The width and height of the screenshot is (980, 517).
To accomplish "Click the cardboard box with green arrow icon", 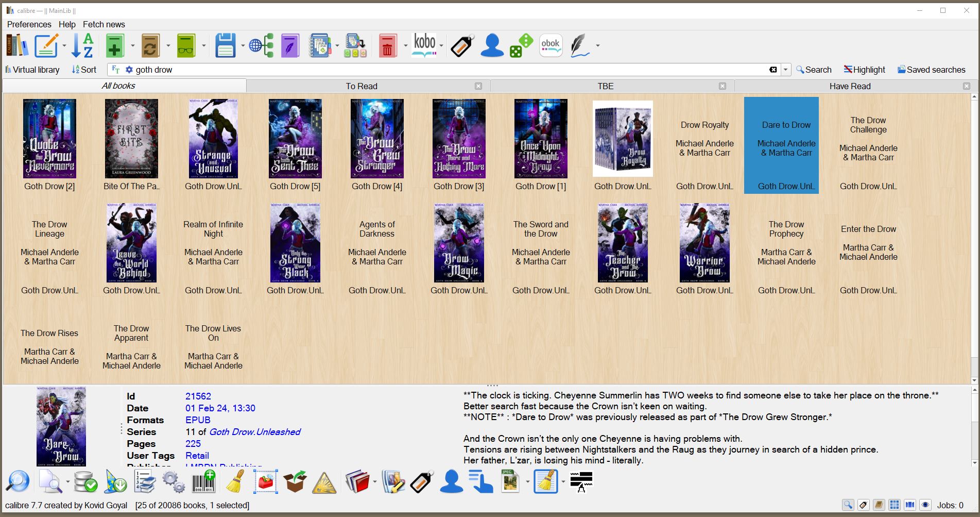I will click(295, 481).
